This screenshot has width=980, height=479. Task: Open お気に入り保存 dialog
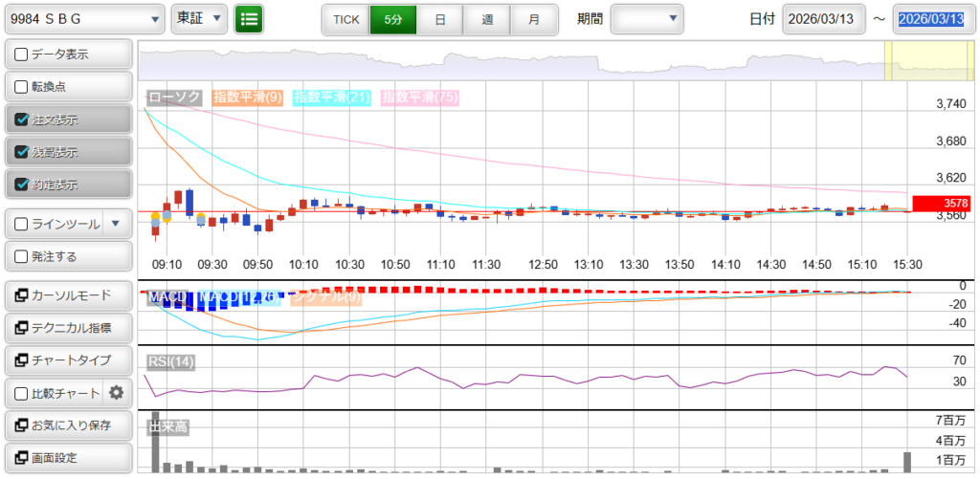[67, 425]
